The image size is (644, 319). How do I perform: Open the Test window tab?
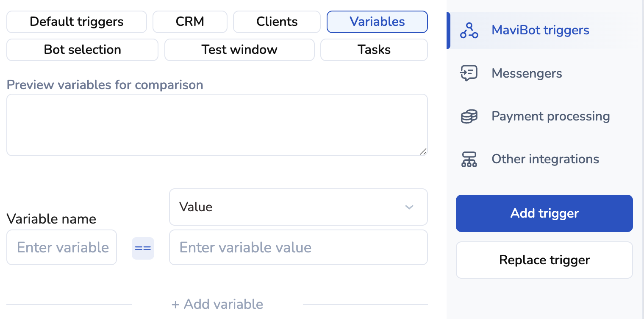(239, 50)
